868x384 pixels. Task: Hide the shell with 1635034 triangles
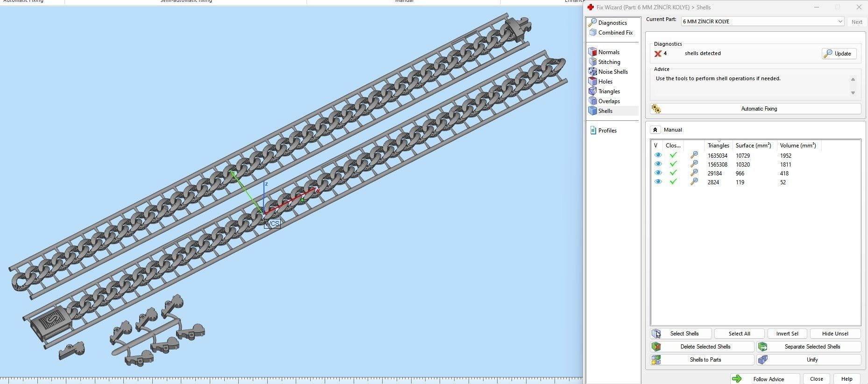point(658,155)
